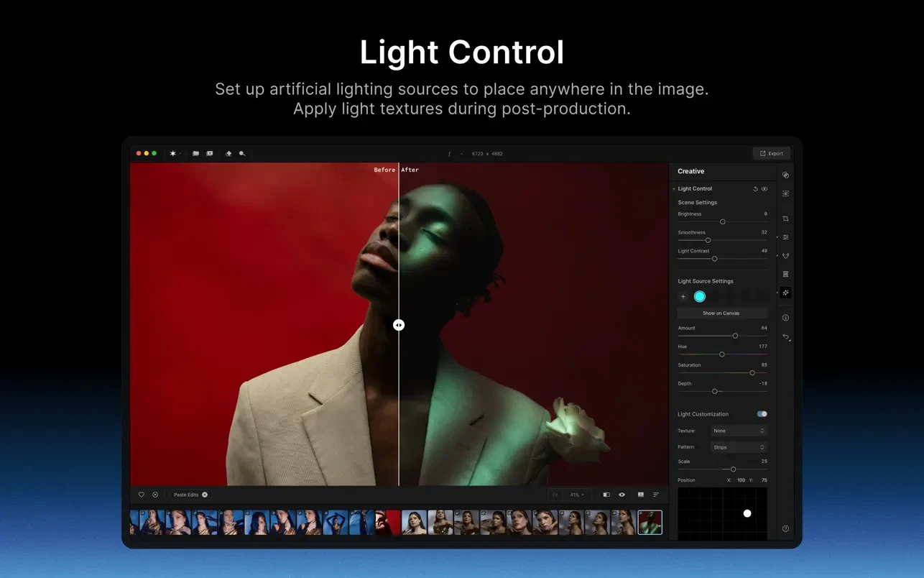Select the Creative sparkle tool icon

click(x=785, y=293)
